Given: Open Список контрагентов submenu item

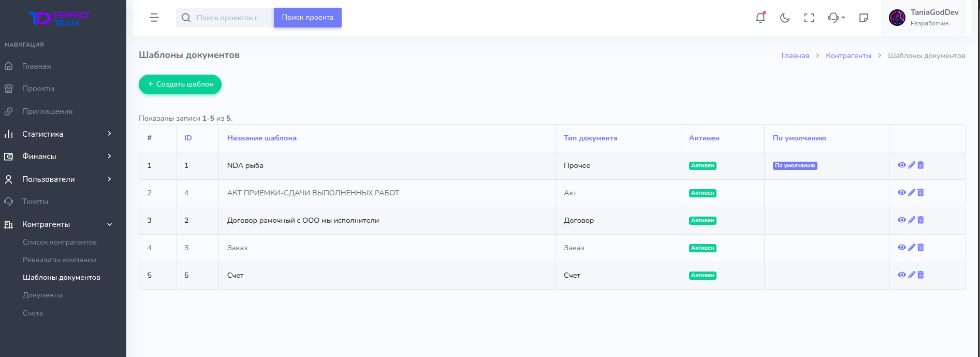Looking at the screenshot, I should (x=60, y=242).
